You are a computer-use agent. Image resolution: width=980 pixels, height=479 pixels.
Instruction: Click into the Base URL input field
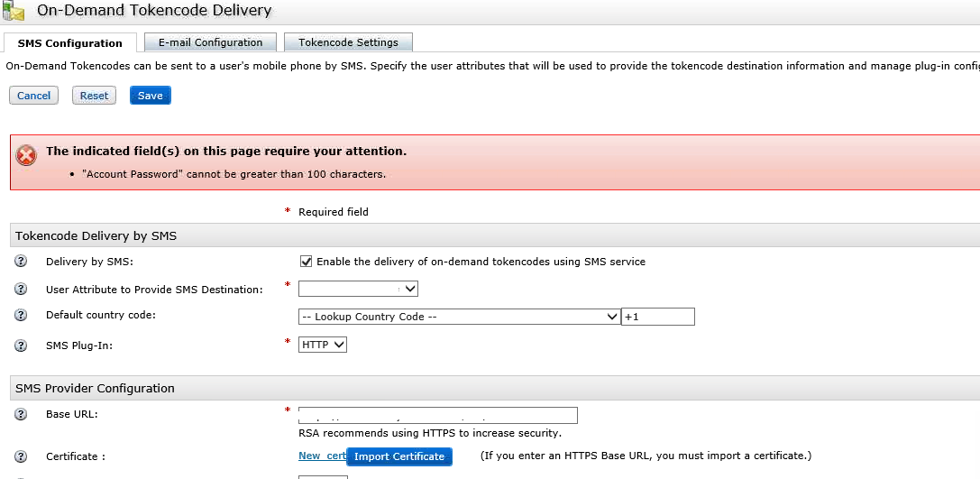438,415
